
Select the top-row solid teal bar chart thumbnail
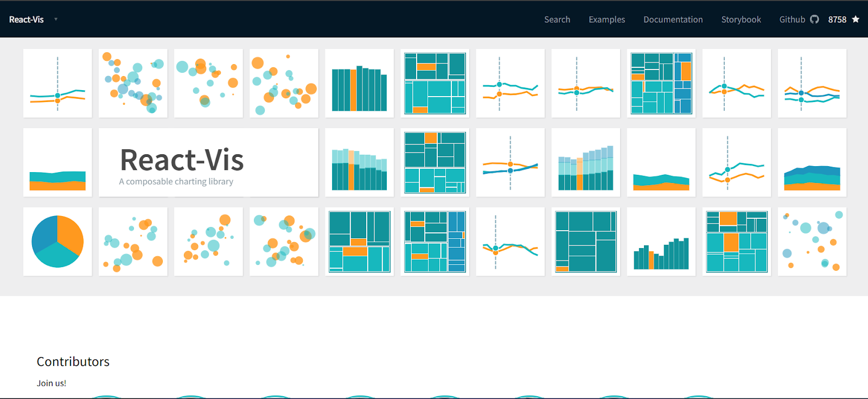tap(359, 83)
